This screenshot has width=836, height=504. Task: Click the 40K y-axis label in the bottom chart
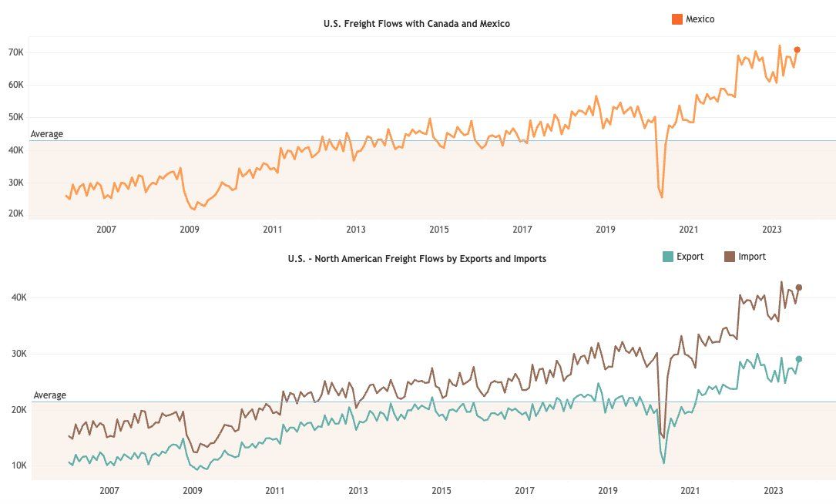point(18,297)
